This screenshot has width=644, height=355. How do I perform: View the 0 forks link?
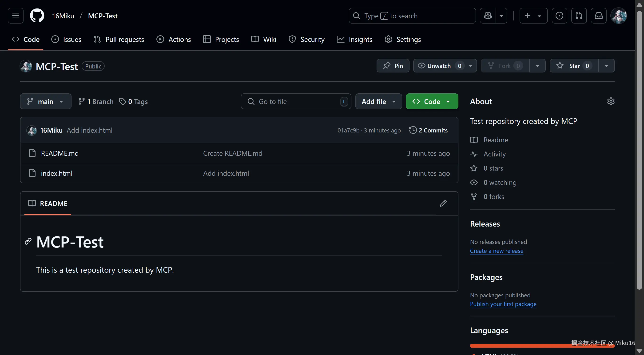tap(494, 196)
